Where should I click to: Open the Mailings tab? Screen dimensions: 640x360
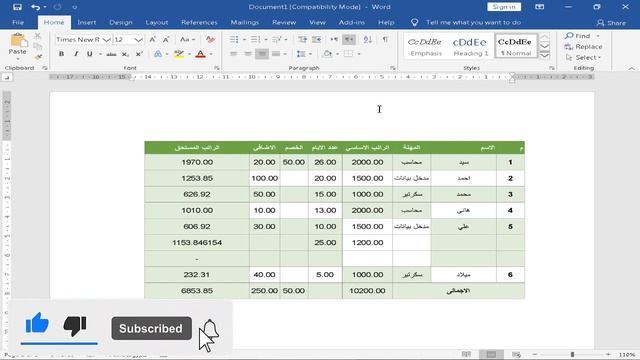pos(244,22)
